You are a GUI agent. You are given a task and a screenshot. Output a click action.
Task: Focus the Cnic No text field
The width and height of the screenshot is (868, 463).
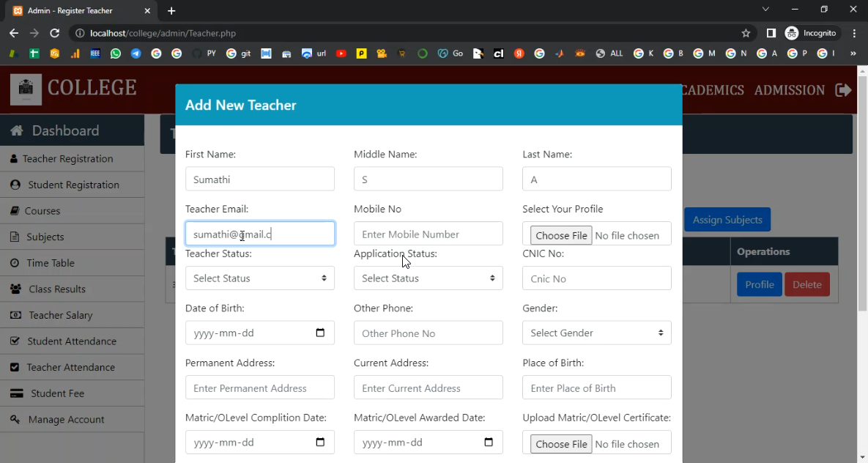(x=596, y=278)
